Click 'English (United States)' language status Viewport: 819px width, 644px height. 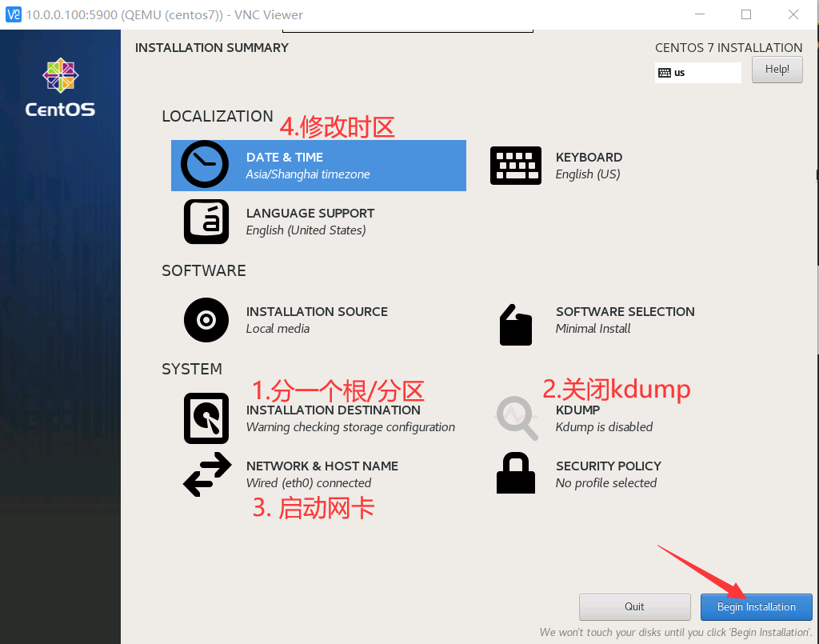pyautogui.click(x=306, y=230)
